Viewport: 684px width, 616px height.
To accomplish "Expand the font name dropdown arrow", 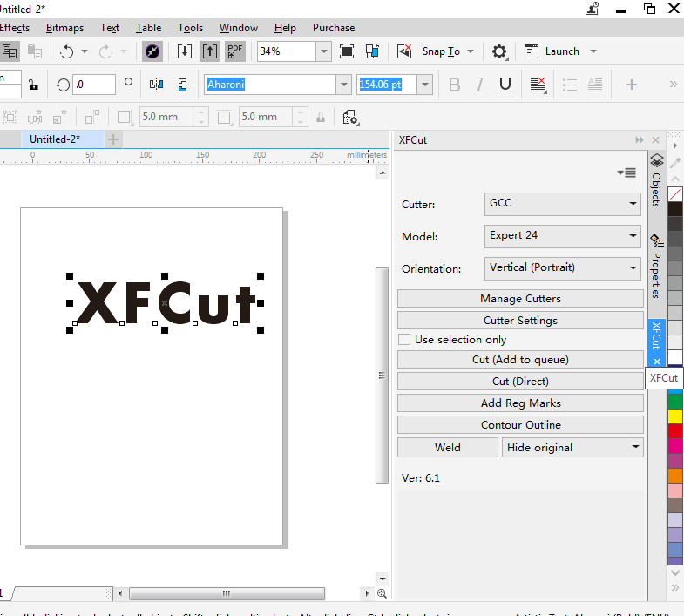I will 344,85.
